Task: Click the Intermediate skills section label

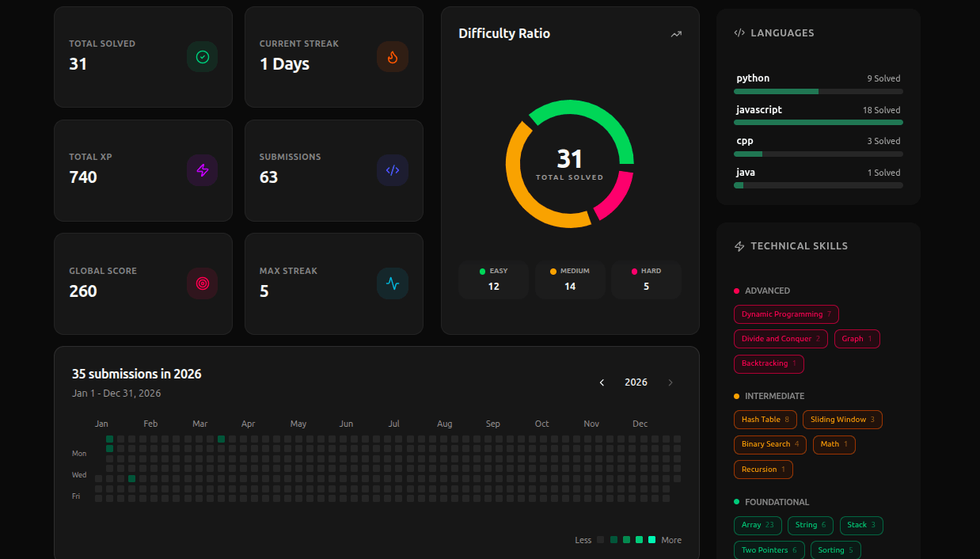Action: (774, 396)
